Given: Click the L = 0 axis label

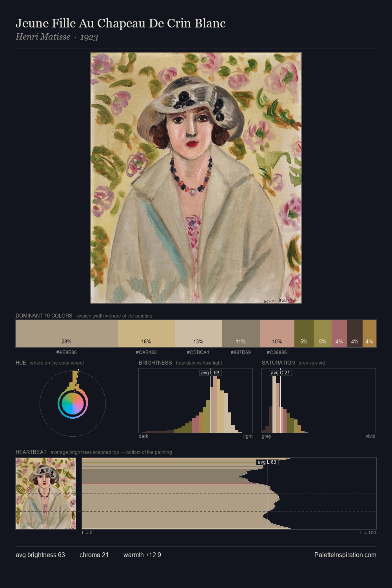Looking at the screenshot, I should pyautogui.click(x=87, y=533).
